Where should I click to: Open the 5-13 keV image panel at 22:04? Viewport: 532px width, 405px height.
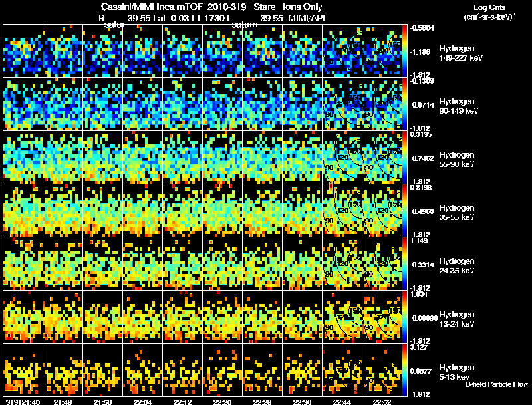click(142, 370)
